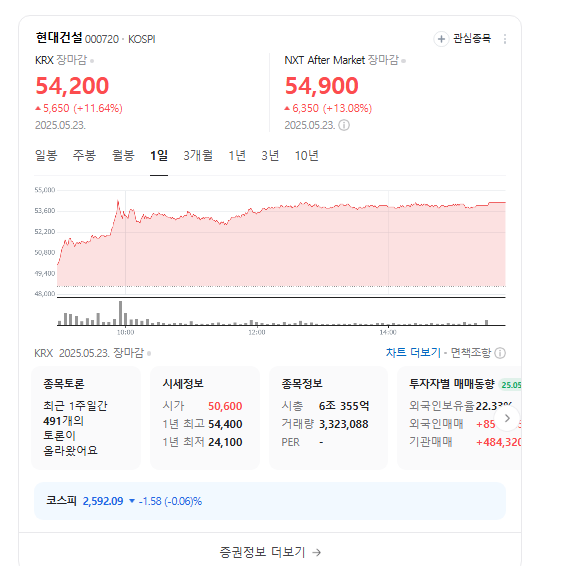Show the 3개월 chart range
566x566 pixels.
[198, 156]
